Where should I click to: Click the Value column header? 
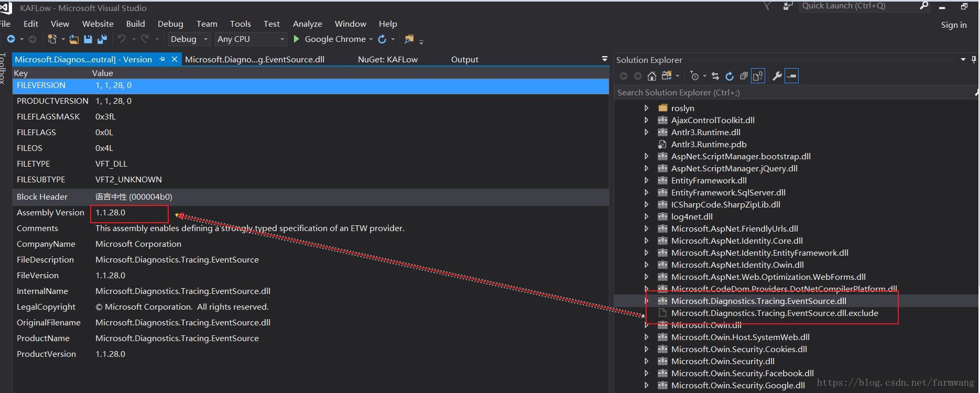103,73
